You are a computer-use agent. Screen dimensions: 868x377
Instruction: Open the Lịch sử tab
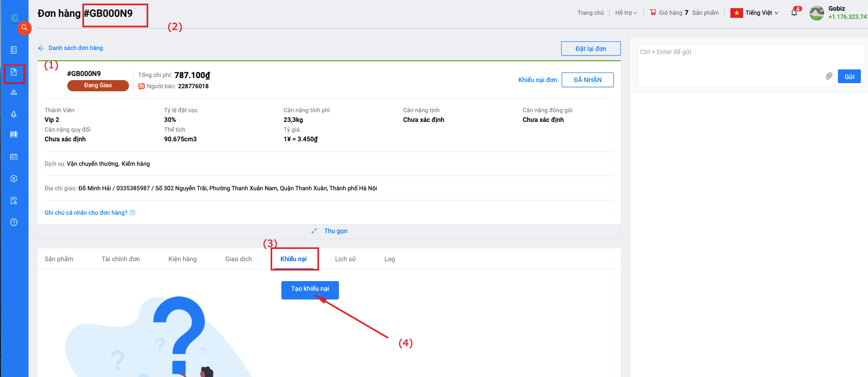(x=345, y=259)
